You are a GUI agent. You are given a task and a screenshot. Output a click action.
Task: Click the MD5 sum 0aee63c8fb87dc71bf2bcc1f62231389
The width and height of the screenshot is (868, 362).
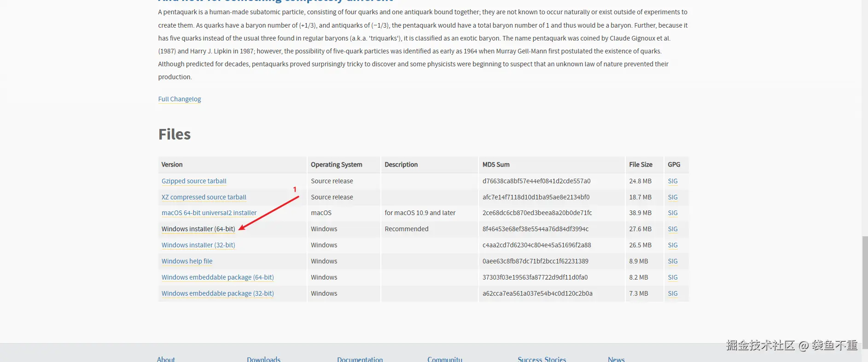pos(536,261)
